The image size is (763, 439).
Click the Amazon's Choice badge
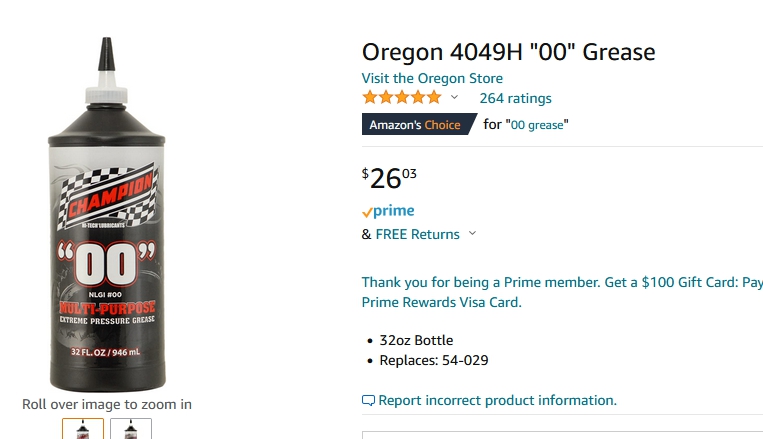tap(415, 125)
